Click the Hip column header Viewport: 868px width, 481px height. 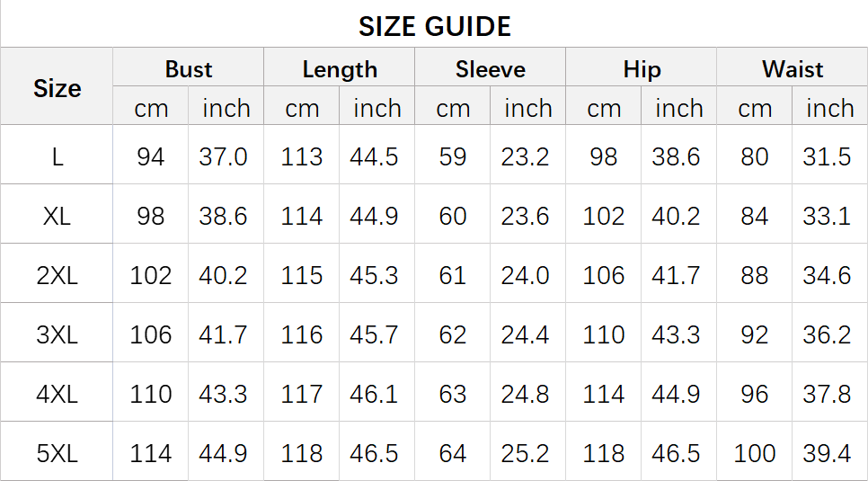(642, 69)
